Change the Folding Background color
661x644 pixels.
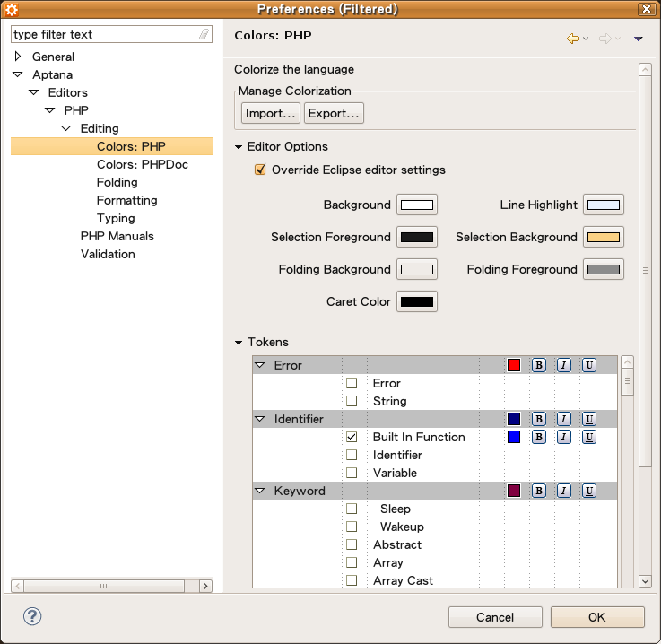(417, 269)
